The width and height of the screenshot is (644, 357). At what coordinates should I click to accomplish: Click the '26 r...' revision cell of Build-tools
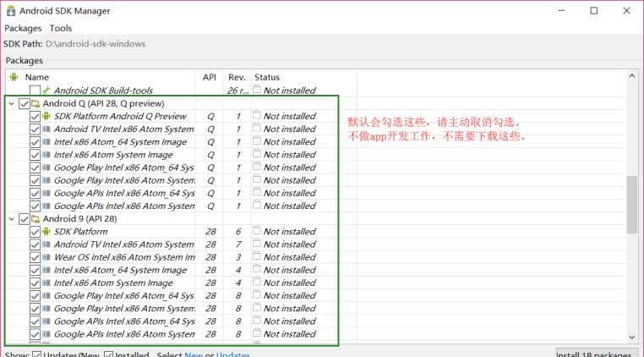coord(237,91)
